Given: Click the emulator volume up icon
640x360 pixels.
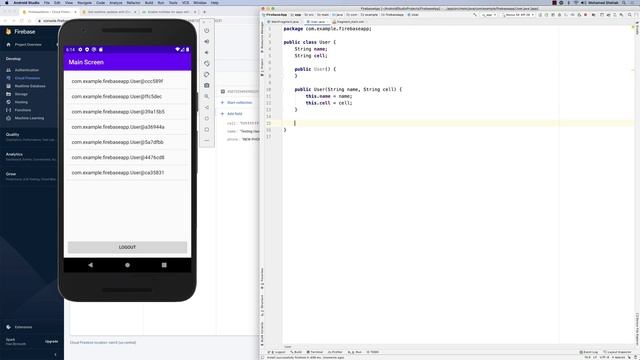Looking at the screenshot, I should [x=207, y=42].
